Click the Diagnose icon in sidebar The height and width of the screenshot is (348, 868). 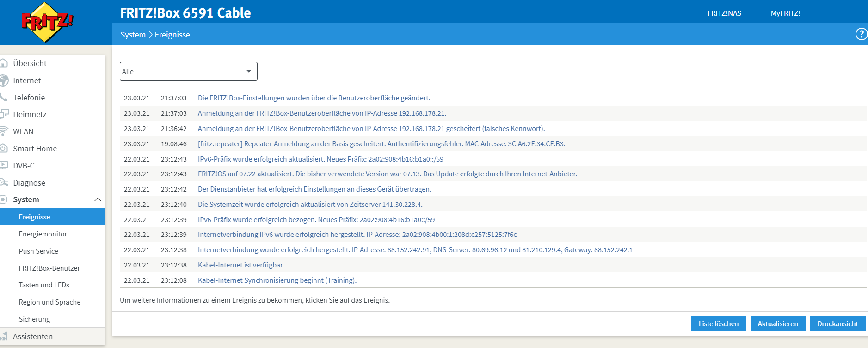point(4,183)
